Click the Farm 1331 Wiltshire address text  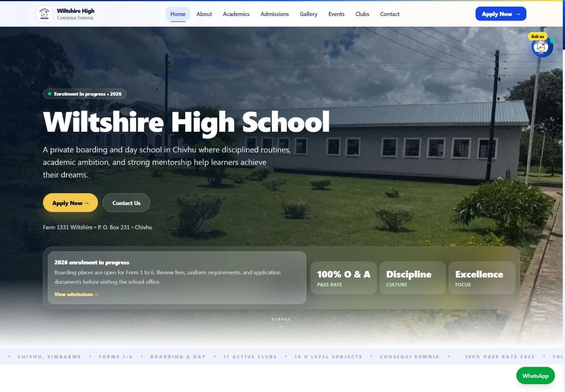pos(97,227)
